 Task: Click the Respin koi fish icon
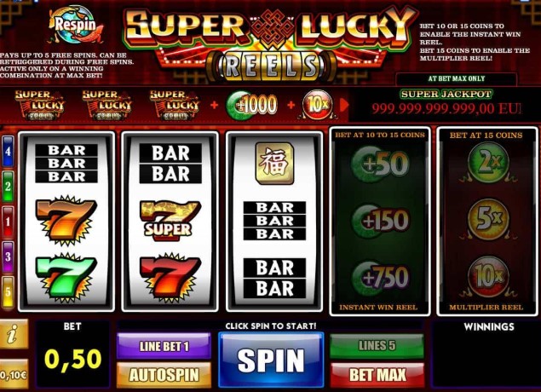(x=75, y=24)
